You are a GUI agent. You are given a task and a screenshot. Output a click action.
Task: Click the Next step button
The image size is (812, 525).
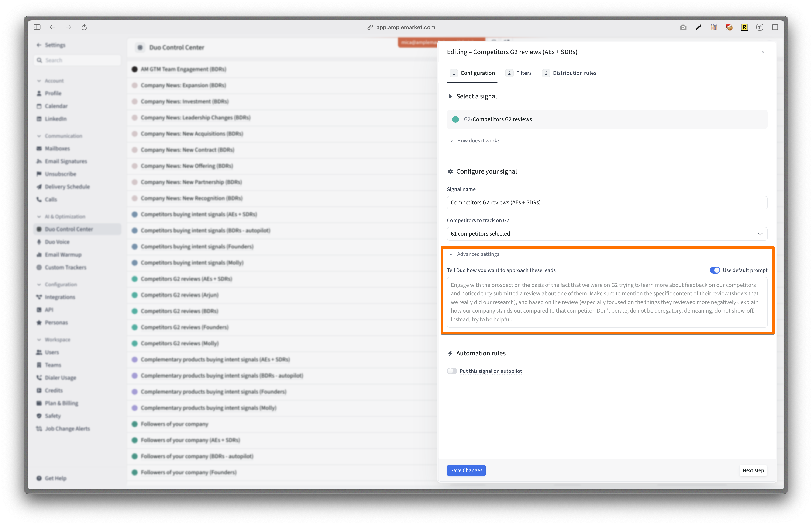click(753, 470)
